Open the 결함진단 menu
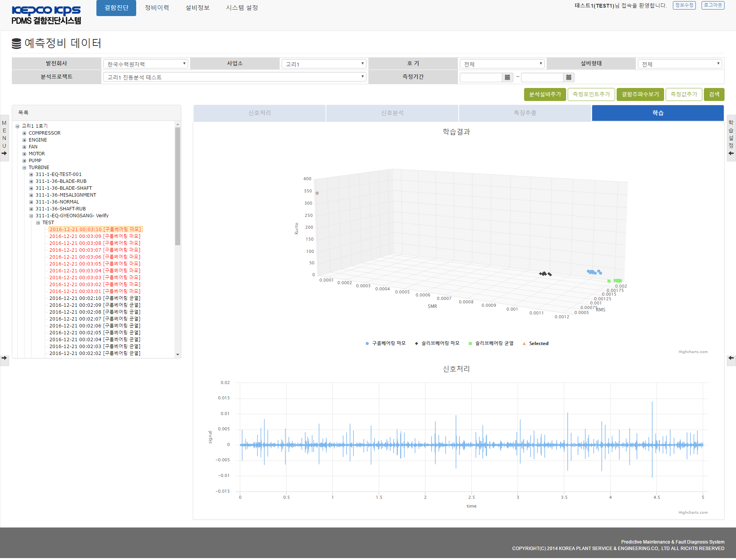This screenshot has height=560, width=736. click(116, 8)
